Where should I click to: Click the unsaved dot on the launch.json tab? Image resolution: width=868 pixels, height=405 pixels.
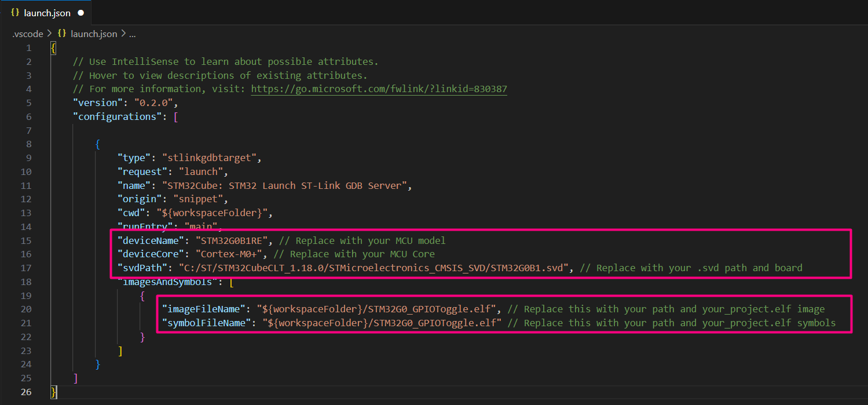pos(80,13)
